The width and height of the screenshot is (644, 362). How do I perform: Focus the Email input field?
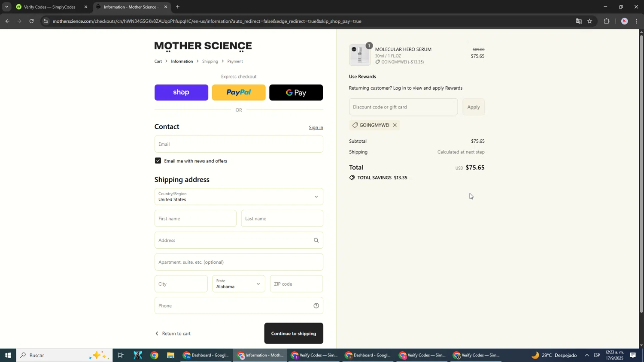pos(239,144)
